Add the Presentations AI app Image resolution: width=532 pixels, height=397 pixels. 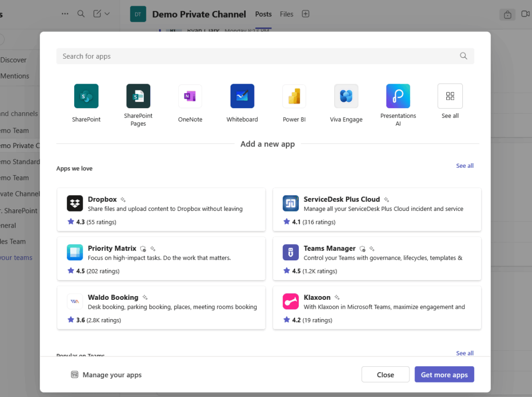pyautogui.click(x=398, y=96)
